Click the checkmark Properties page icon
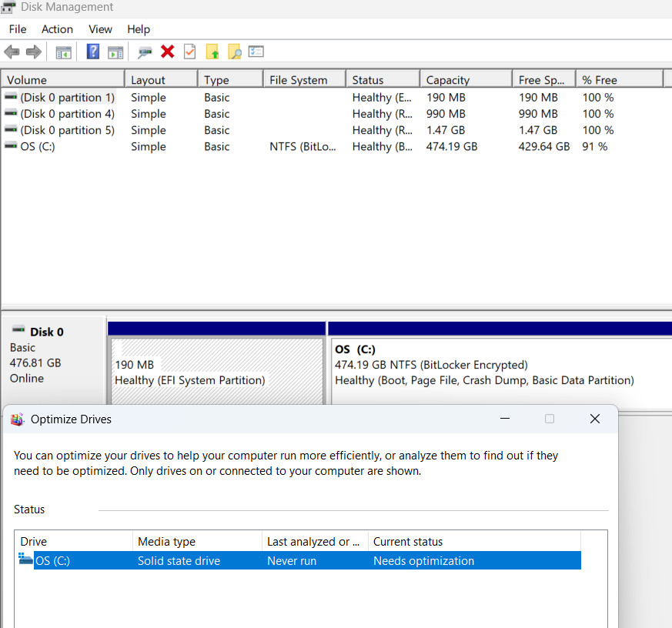This screenshot has width=672, height=628. [x=190, y=52]
